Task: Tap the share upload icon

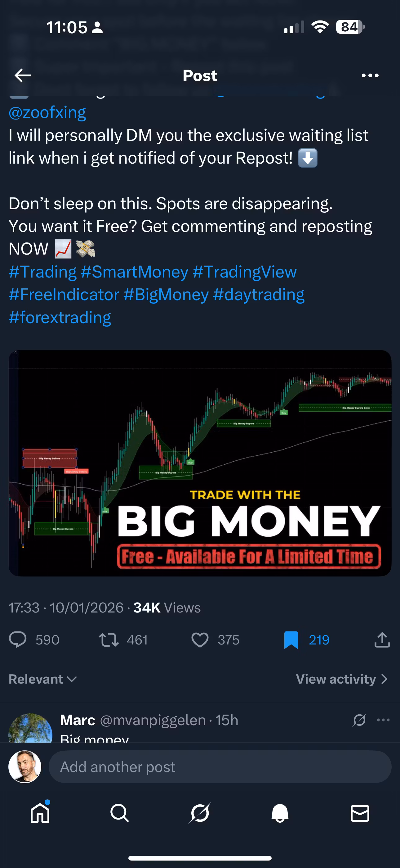Action: (x=382, y=640)
